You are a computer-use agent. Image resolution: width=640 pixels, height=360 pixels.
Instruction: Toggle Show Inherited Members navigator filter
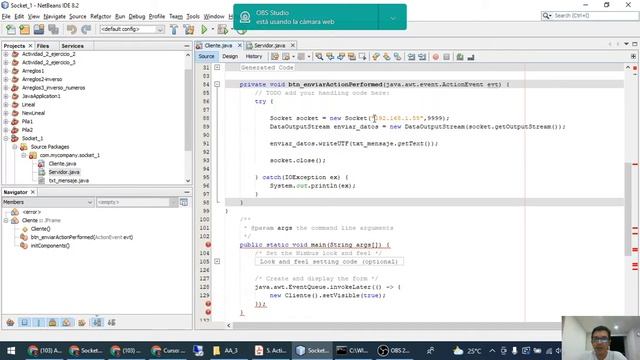[x=11, y=322]
